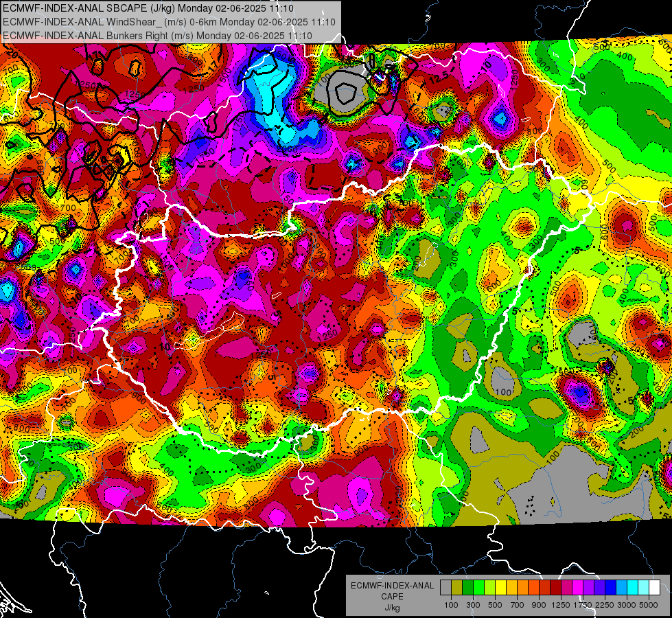Screen dimensions: 672x618
Task: Click the 700 value on the legend scale
Action: 518,605
